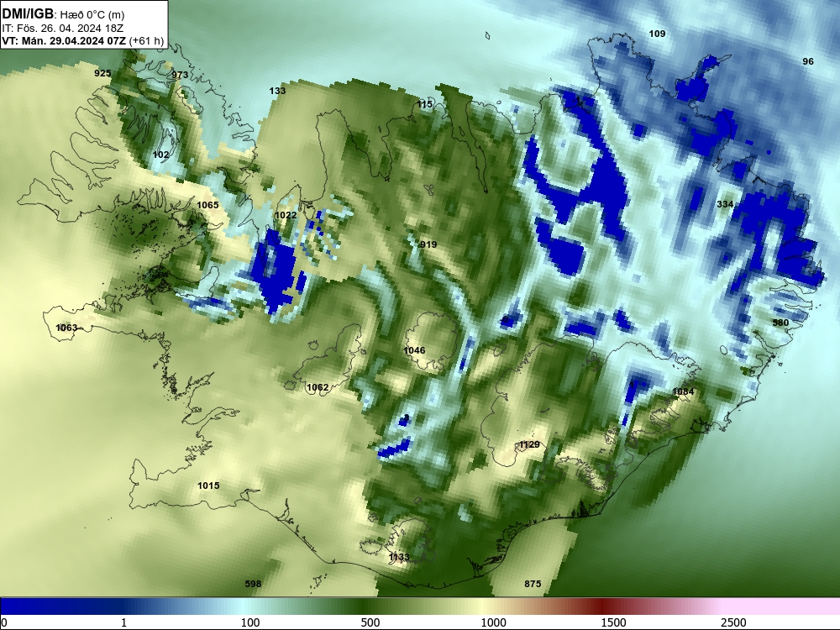Click the colorbar tick label 100
This screenshot has width=840, height=630.
[x=250, y=622]
